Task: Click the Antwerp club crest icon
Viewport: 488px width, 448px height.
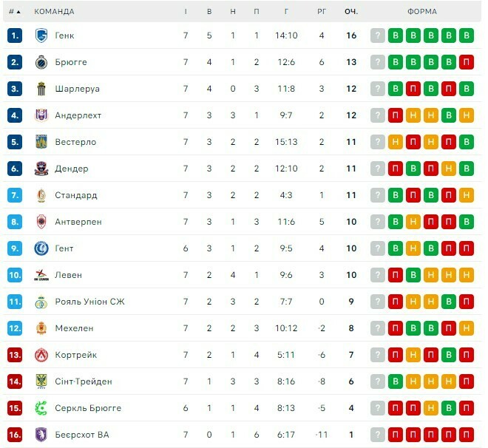Action: (41, 222)
